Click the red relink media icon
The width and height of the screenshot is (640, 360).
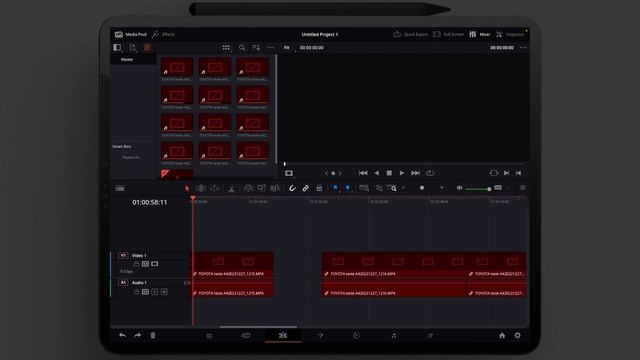click(147, 48)
